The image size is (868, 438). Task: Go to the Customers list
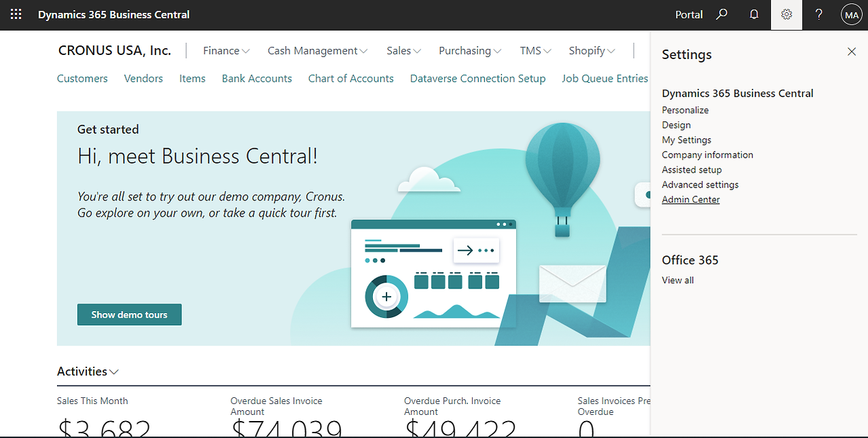82,79
